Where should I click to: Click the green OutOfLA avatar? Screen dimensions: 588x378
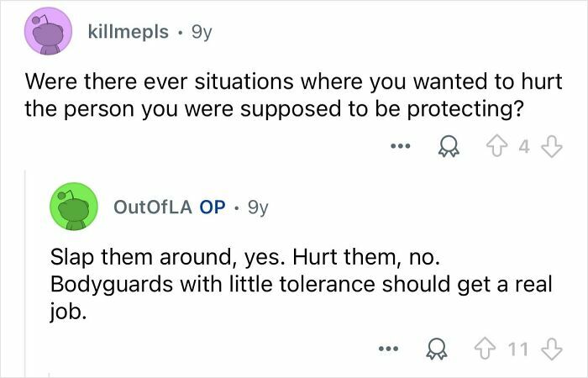pos(74,207)
